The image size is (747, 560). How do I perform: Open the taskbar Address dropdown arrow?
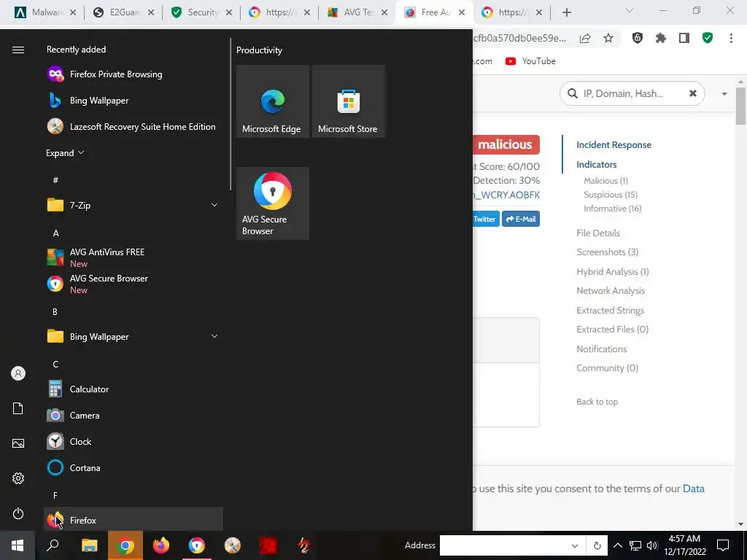575,545
